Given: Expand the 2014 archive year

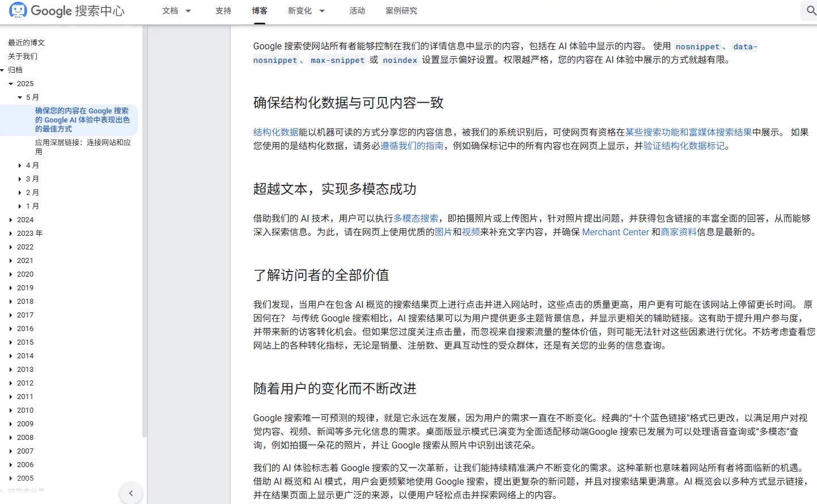Looking at the screenshot, I should point(11,355).
